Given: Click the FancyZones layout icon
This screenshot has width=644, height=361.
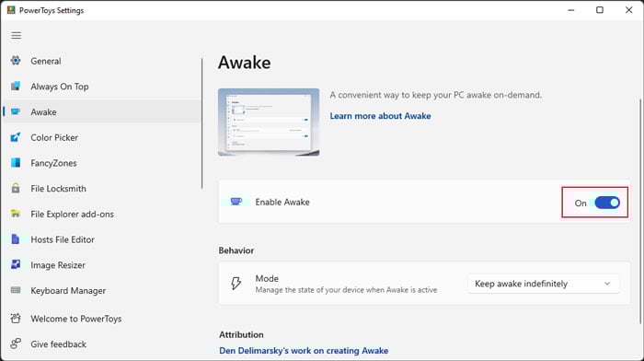Looking at the screenshot, I should click(x=16, y=162).
